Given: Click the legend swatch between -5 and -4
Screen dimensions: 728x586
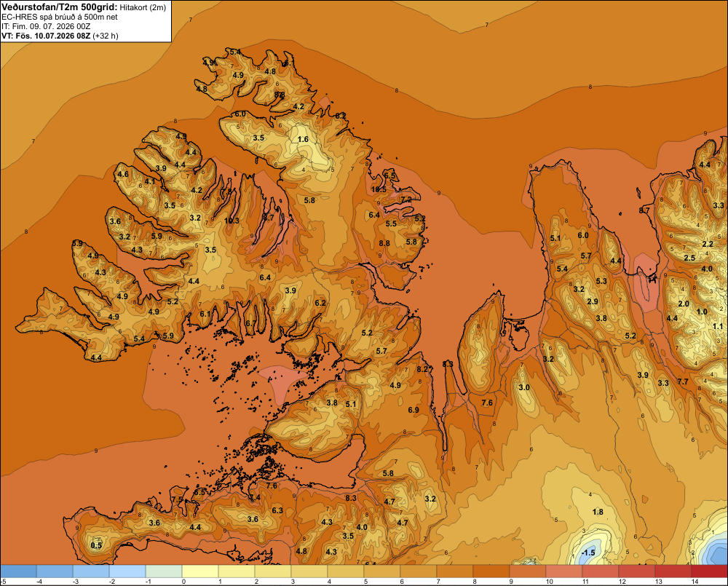Looking at the screenshot, I should pos(18,571).
